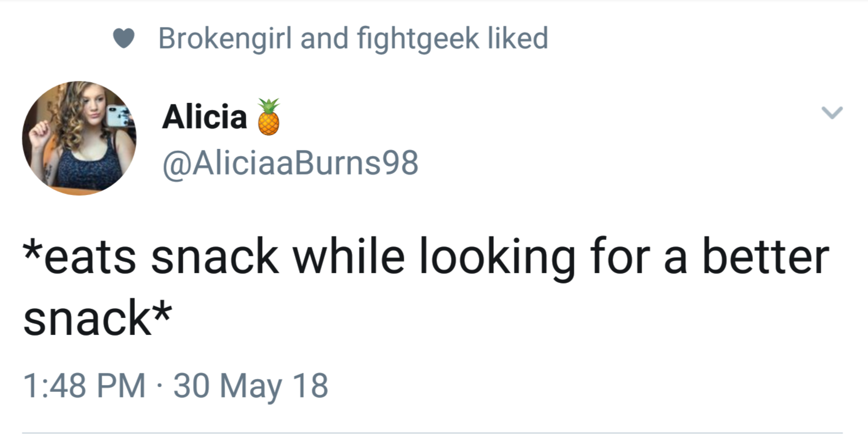The width and height of the screenshot is (868, 441).
Task: Click the display name Alicia
Action: (204, 116)
